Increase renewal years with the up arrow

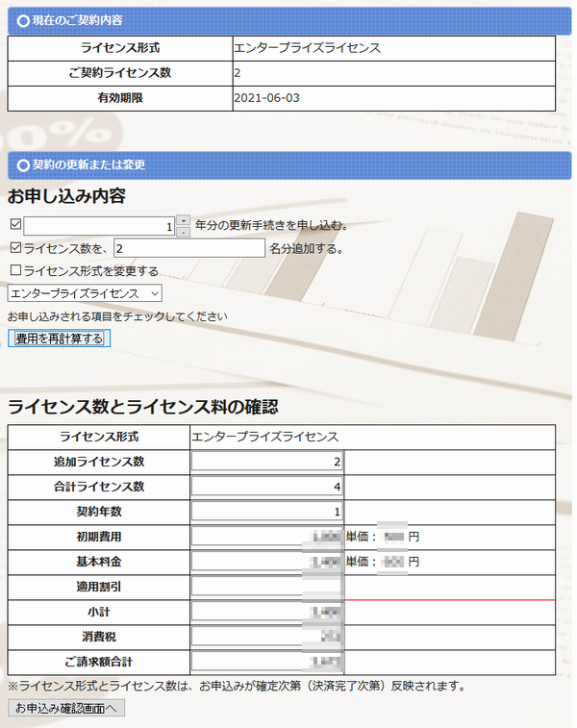click(184, 220)
